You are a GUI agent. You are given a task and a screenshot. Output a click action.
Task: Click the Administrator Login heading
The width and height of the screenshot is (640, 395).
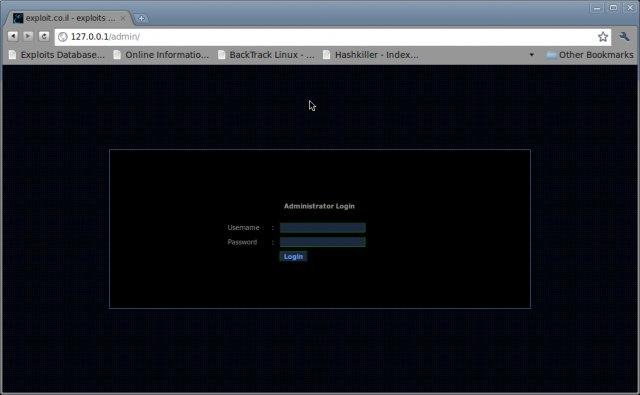[319, 206]
